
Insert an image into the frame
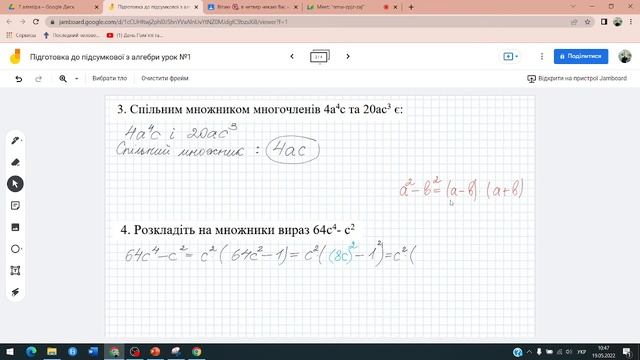[16, 227]
